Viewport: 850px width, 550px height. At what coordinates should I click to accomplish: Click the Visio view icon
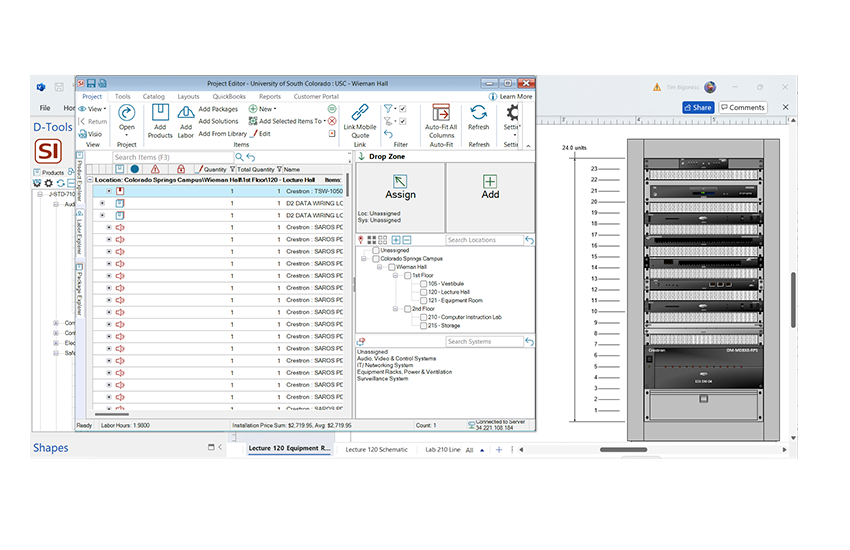click(x=83, y=133)
